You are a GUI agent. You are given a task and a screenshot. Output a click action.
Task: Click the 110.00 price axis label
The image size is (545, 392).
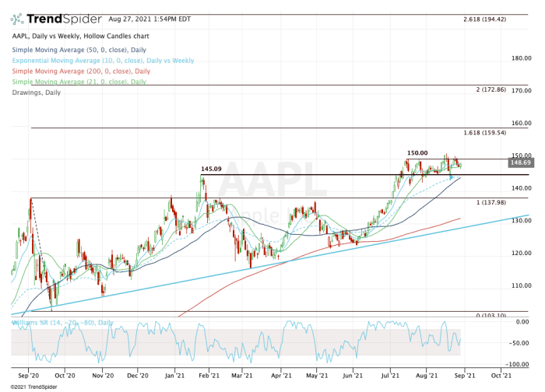[x=521, y=285]
